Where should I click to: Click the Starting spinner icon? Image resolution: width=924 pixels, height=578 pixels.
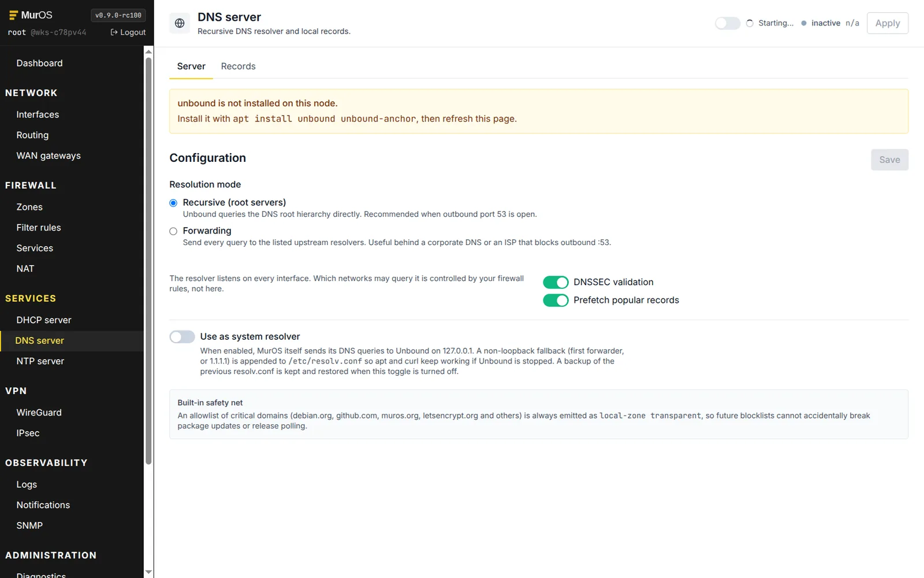750,23
